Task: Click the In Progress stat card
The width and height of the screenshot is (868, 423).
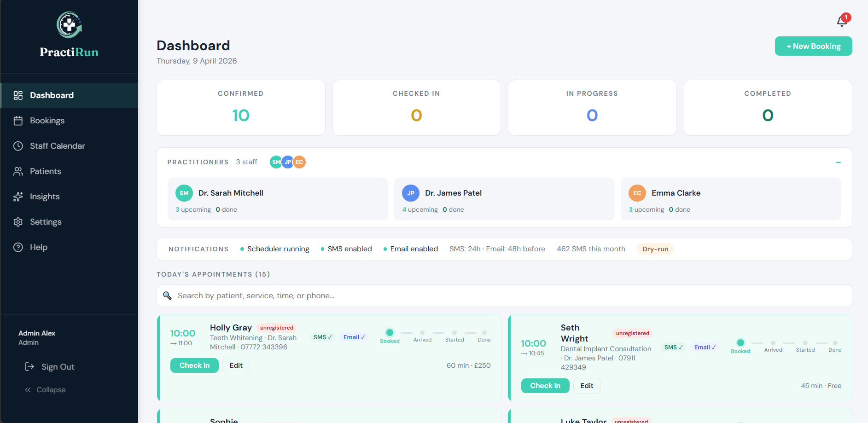Action: [x=592, y=108]
